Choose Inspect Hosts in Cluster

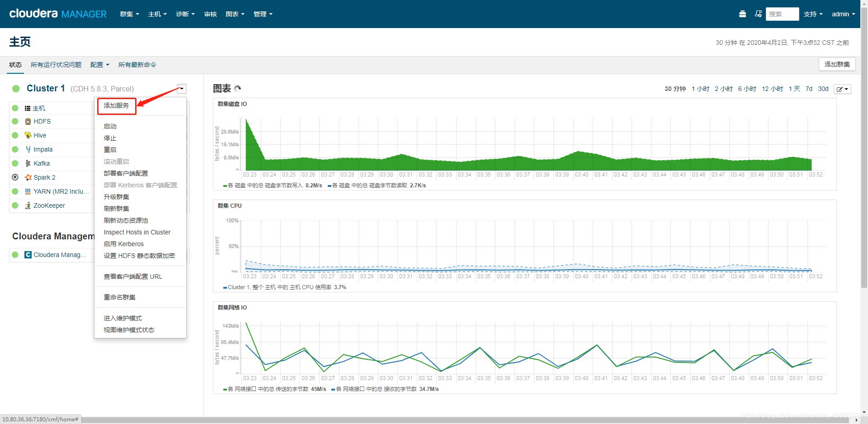coord(137,232)
